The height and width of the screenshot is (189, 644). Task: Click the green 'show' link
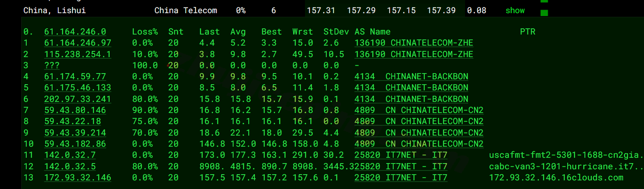tap(515, 10)
